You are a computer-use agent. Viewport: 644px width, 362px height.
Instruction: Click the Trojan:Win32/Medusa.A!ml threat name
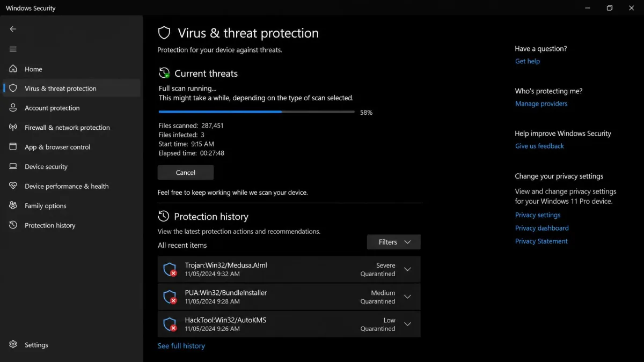point(226,265)
